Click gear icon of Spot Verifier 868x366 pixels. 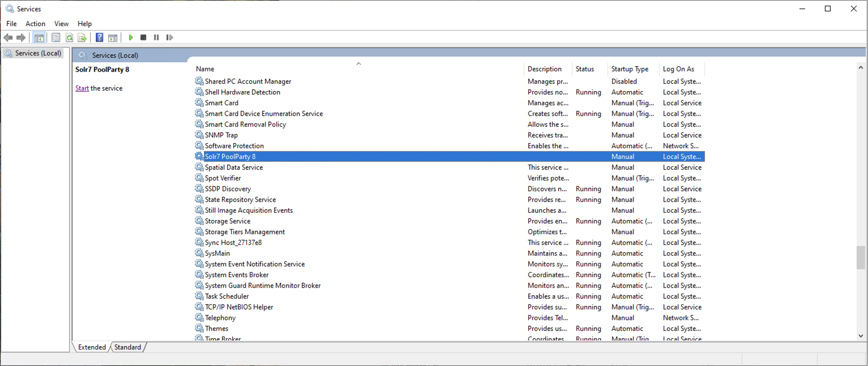click(199, 178)
